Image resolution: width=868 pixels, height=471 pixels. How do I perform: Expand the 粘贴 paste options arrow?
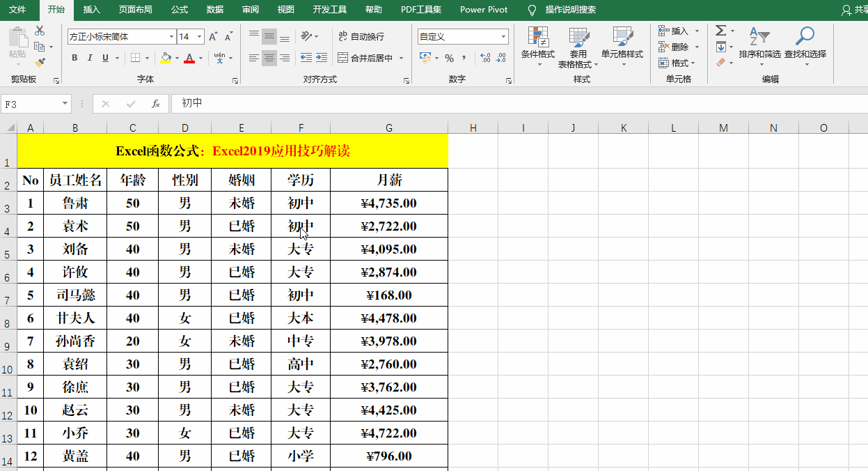[x=18, y=63]
